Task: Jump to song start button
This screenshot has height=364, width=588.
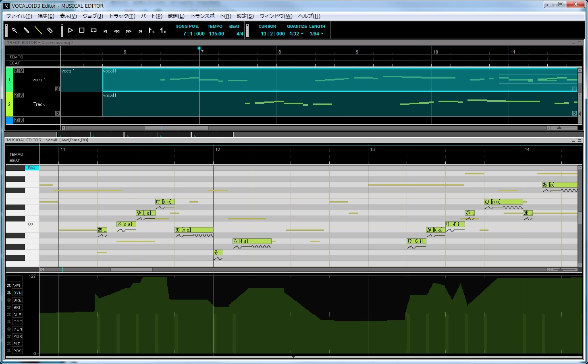Action: 105,31
